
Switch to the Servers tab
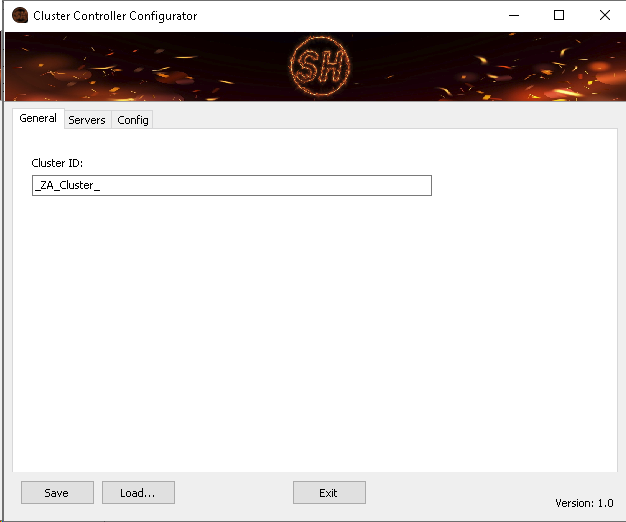(87, 120)
